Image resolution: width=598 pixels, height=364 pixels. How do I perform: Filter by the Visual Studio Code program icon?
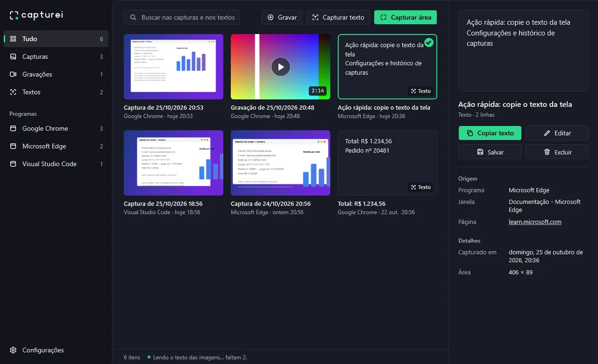(13, 164)
